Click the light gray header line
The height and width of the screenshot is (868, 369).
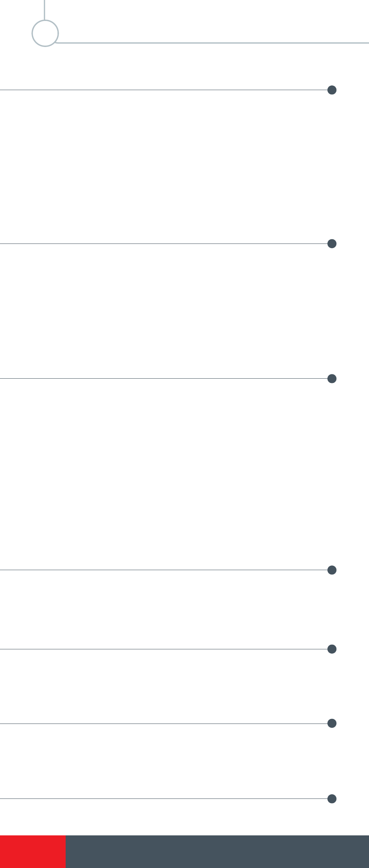213,42
